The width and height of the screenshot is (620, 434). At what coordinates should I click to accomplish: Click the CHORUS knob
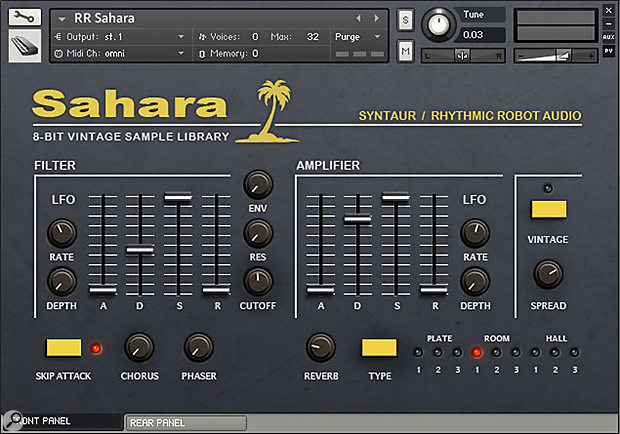coord(139,348)
